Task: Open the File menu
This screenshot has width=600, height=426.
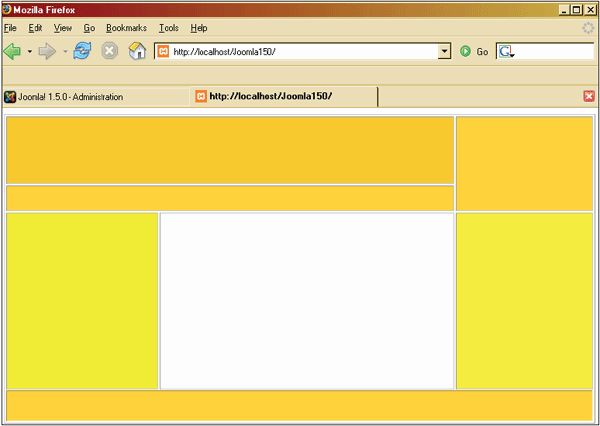Action: [10, 28]
